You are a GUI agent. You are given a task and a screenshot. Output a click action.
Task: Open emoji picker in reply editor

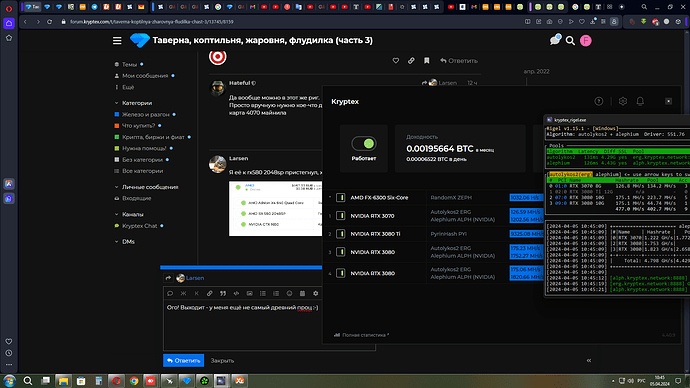coord(289,293)
